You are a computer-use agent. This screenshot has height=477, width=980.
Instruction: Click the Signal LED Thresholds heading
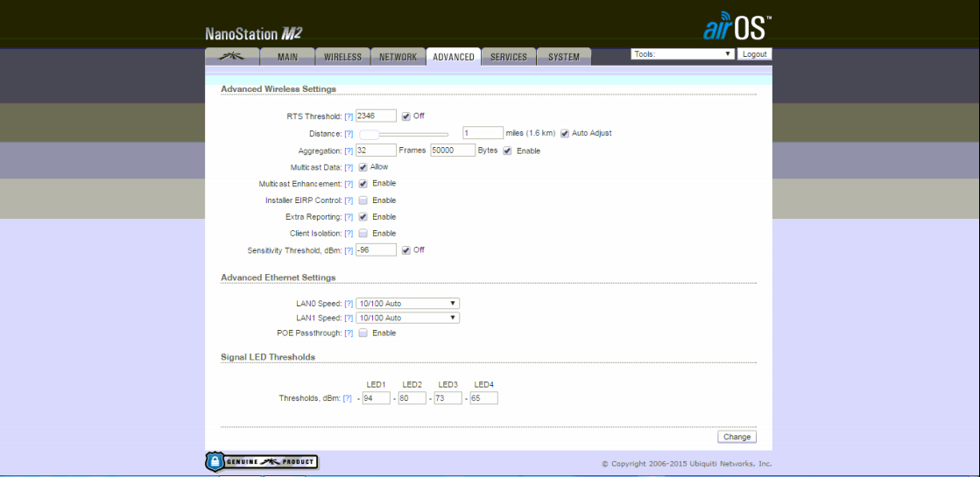pos(268,357)
